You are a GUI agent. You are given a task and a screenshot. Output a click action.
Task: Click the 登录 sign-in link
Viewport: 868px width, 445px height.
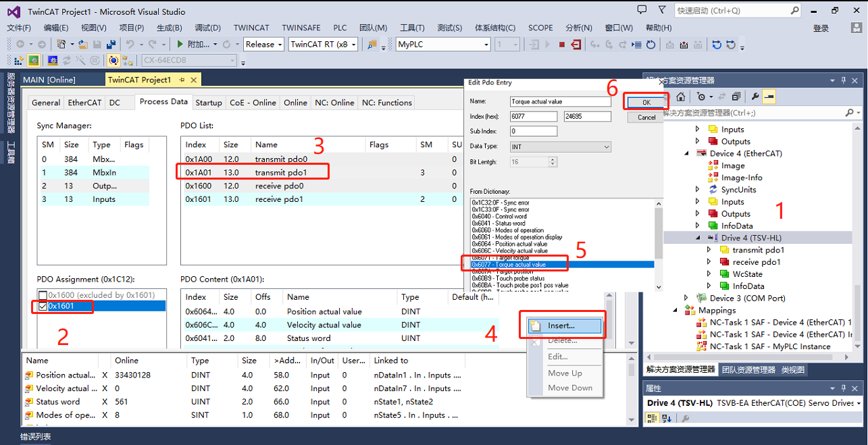point(821,28)
